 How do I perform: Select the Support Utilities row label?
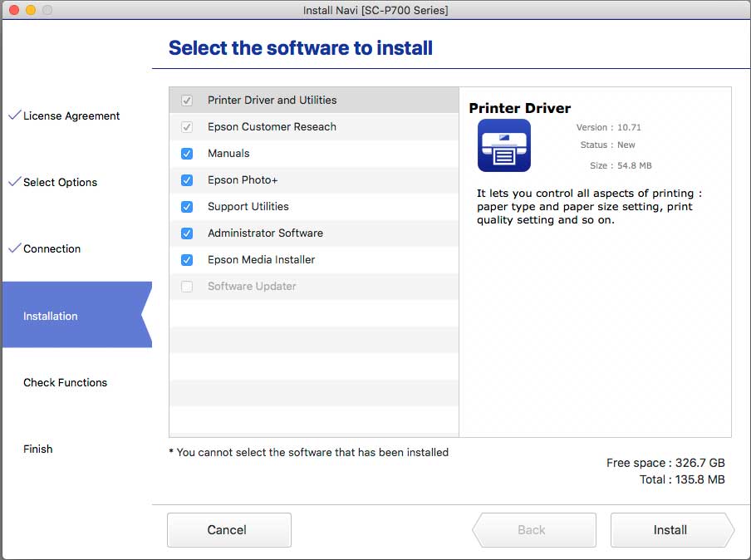[x=248, y=206]
